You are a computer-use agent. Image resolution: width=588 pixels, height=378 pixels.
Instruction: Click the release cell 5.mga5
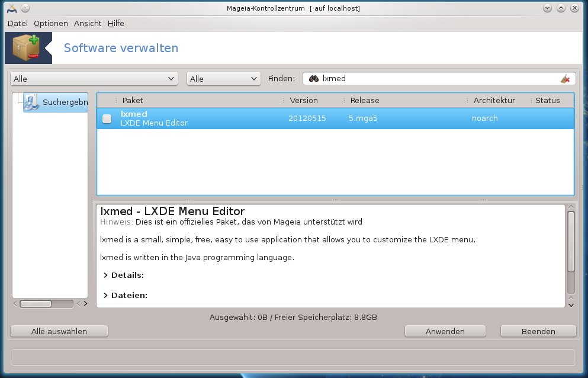point(363,118)
